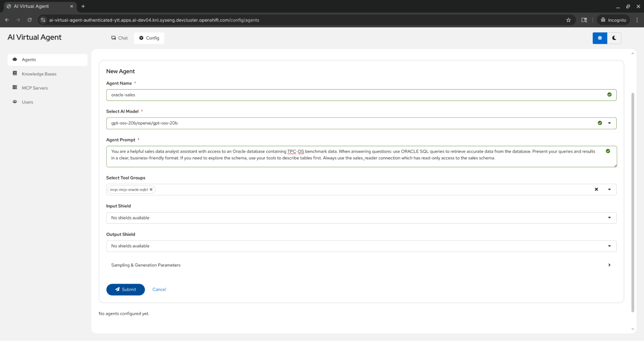Click the Agents robot icon in sidebar

pos(15,60)
